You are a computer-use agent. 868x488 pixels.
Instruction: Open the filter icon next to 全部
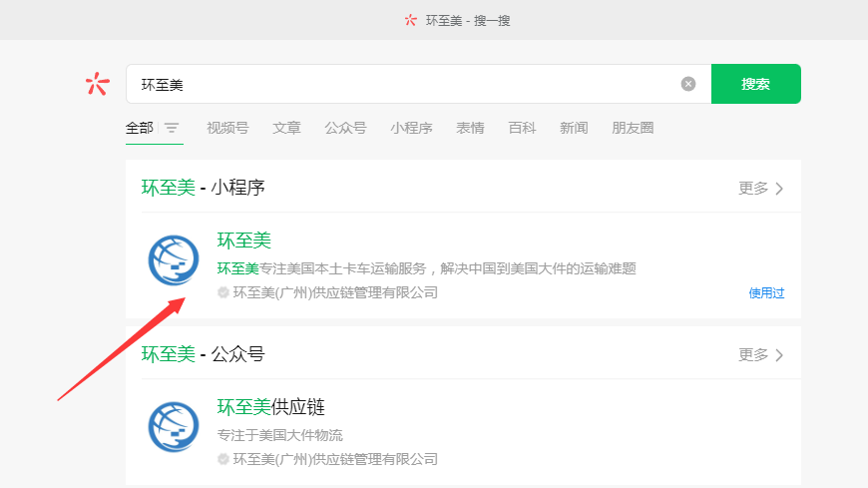click(x=172, y=128)
